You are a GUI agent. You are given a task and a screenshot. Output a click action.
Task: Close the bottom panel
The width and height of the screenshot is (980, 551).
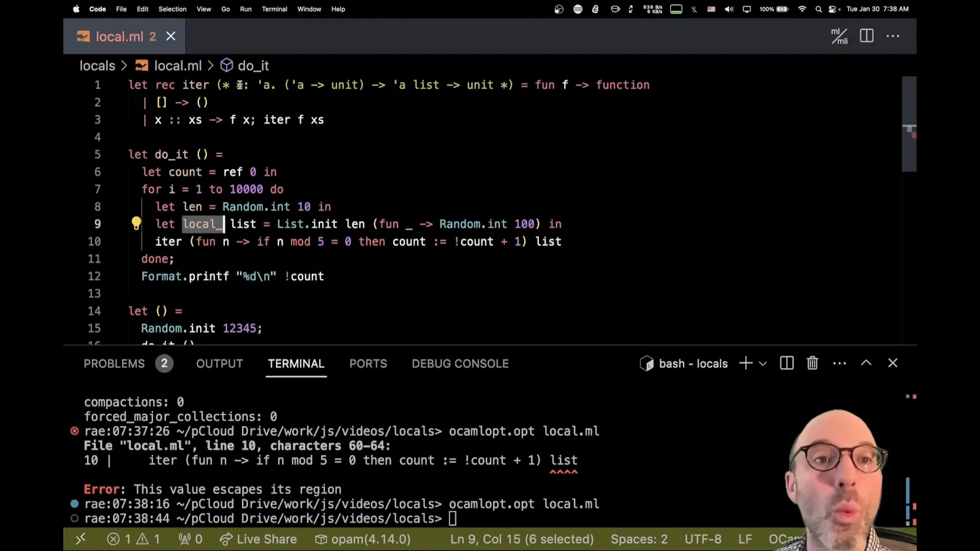tap(893, 363)
